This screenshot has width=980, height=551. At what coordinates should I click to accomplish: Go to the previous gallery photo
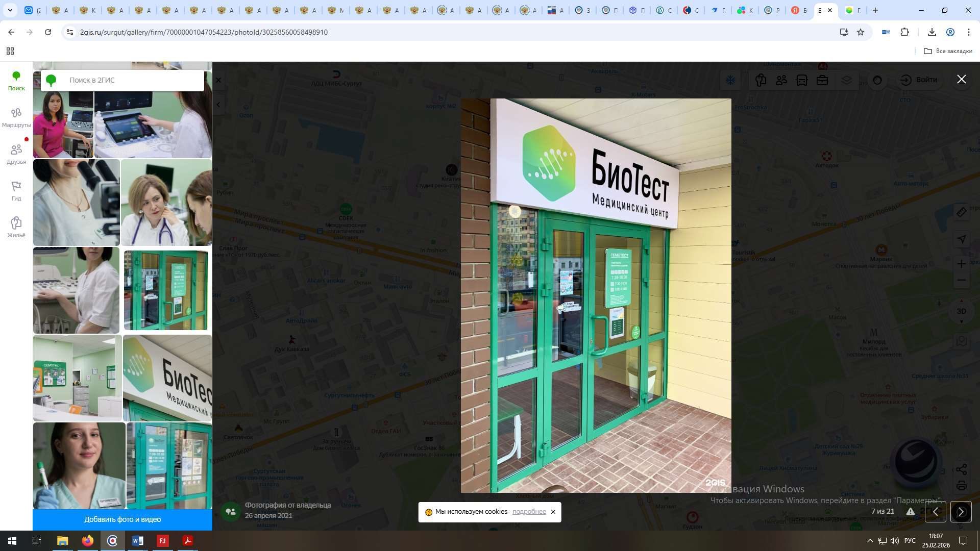[936, 512]
